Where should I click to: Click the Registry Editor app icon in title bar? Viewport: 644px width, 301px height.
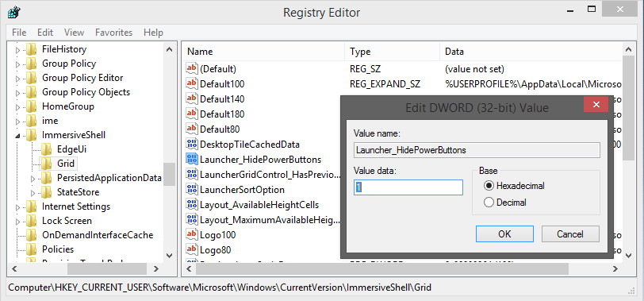coord(14,12)
